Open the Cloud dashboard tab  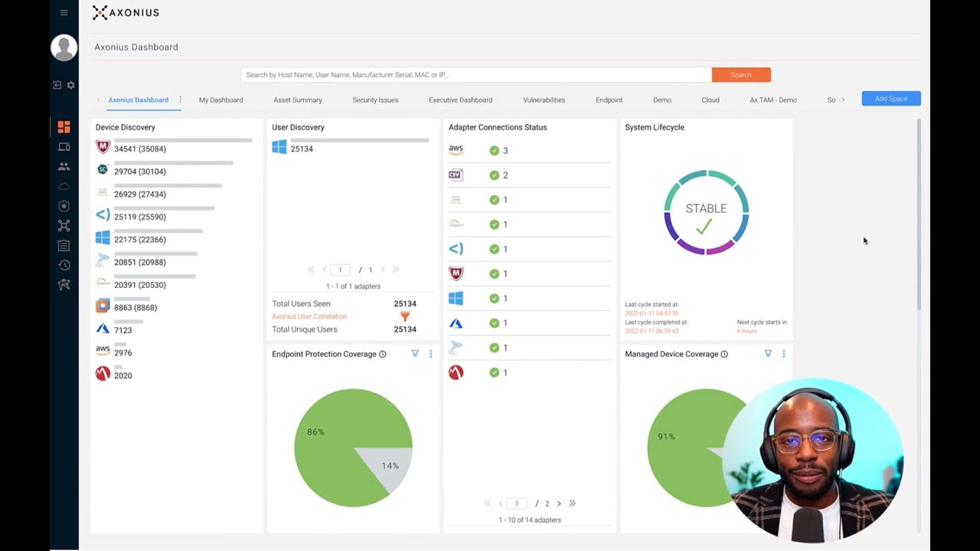pyautogui.click(x=710, y=99)
